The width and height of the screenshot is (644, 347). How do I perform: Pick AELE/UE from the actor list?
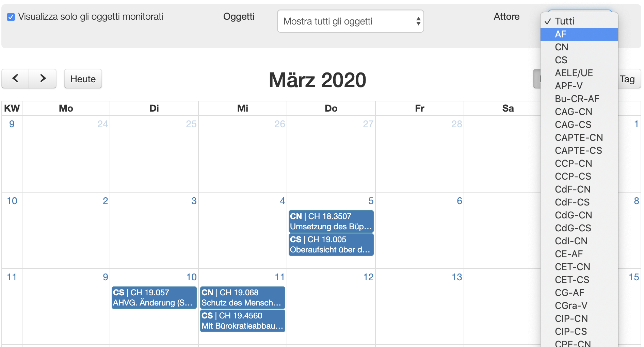tap(579, 73)
